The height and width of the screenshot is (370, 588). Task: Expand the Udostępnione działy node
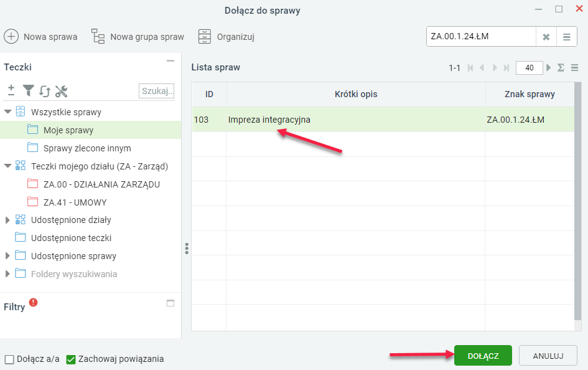click(7, 221)
